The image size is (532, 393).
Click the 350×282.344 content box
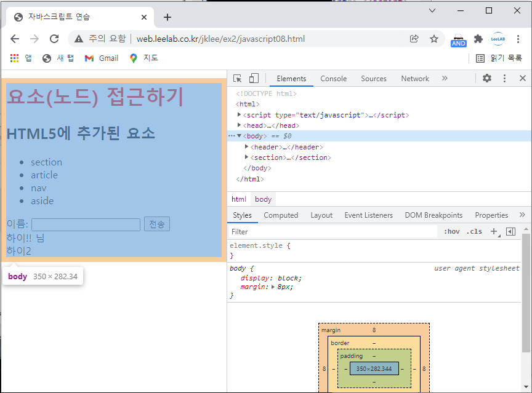[x=374, y=368]
